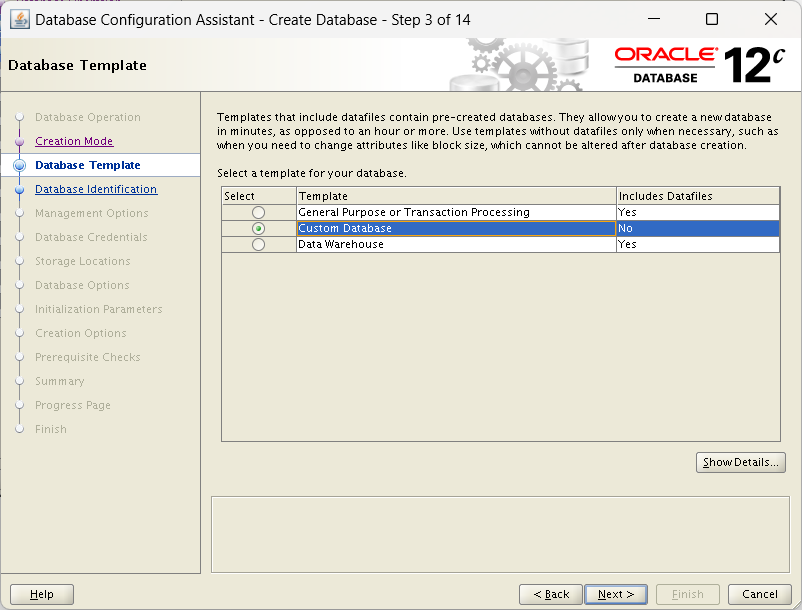Click the Includes Datafiles column header

coord(698,196)
